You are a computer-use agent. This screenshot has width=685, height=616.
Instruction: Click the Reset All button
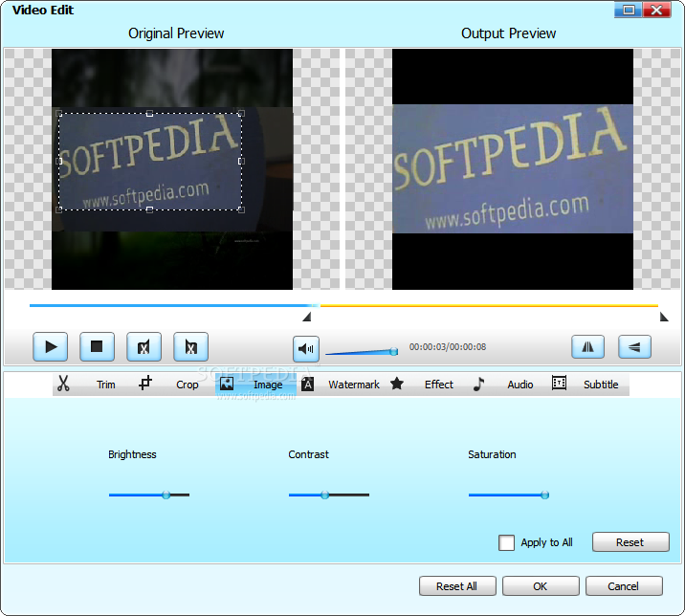[x=457, y=585]
